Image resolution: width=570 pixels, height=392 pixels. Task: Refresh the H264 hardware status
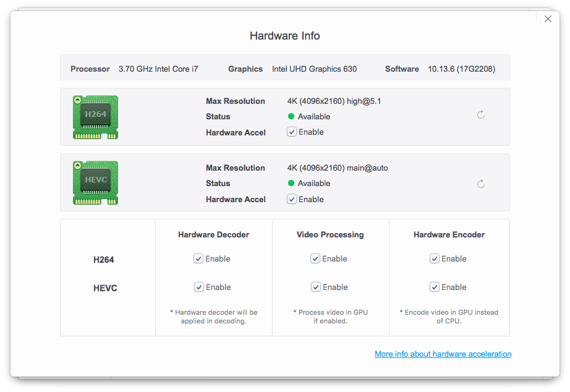pyautogui.click(x=480, y=115)
